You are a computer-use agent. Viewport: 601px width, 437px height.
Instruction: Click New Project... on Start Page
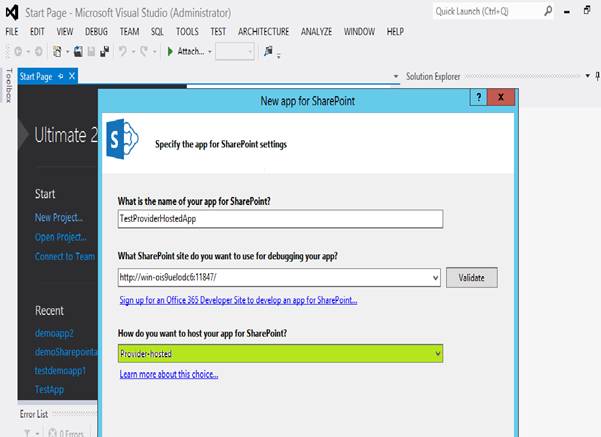pyautogui.click(x=59, y=218)
